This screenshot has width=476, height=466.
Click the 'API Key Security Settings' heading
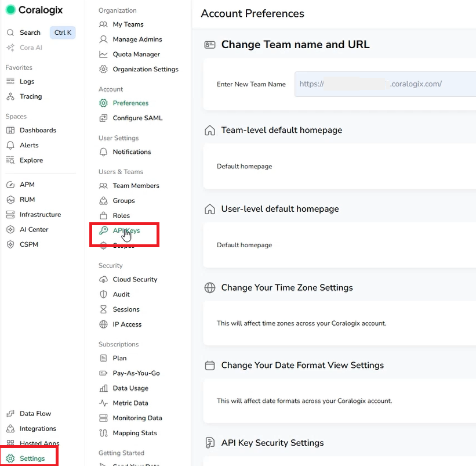click(272, 443)
